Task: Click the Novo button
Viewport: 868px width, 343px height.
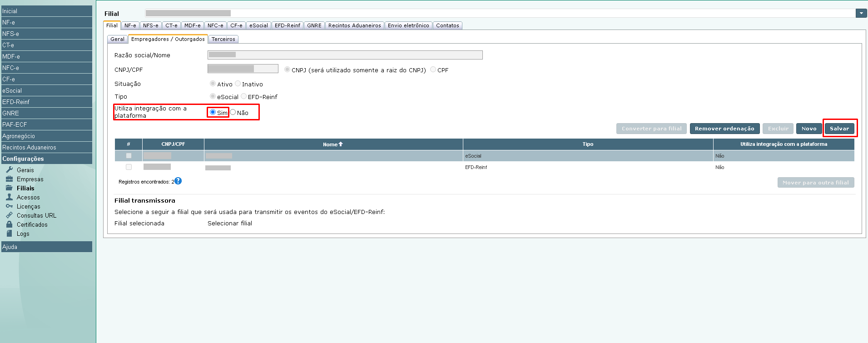Action: (x=809, y=129)
